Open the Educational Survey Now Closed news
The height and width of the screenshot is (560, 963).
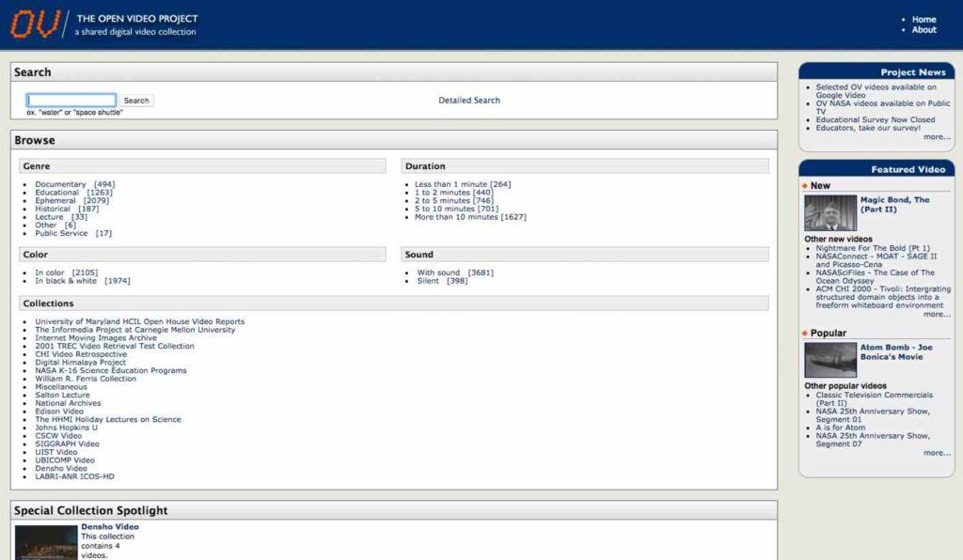[x=875, y=120]
